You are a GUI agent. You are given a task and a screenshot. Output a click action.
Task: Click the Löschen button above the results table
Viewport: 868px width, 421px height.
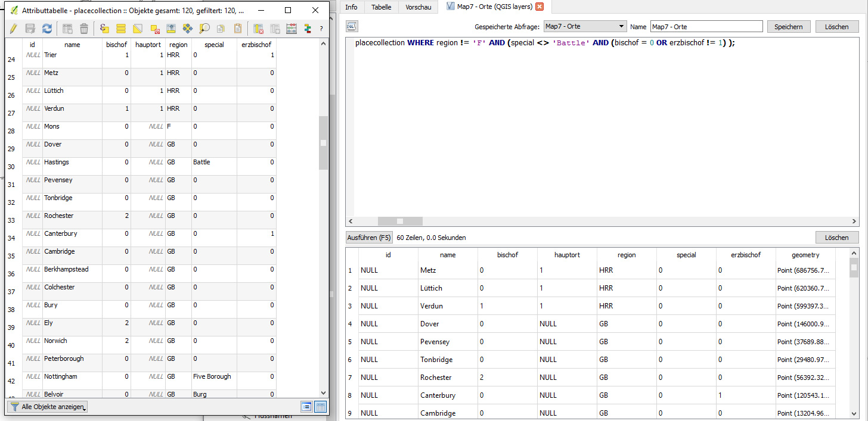pos(837,238)
